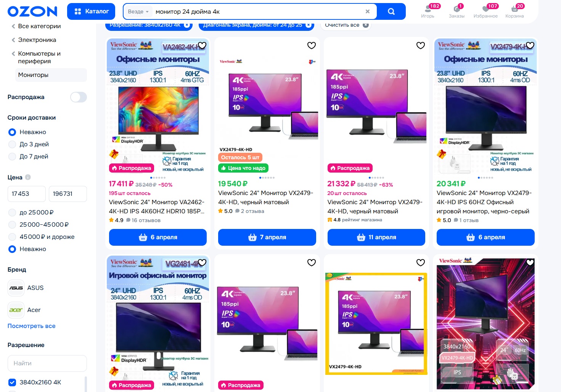Open Избранное favorites icon
561x392 pixels.
(485, 11)
